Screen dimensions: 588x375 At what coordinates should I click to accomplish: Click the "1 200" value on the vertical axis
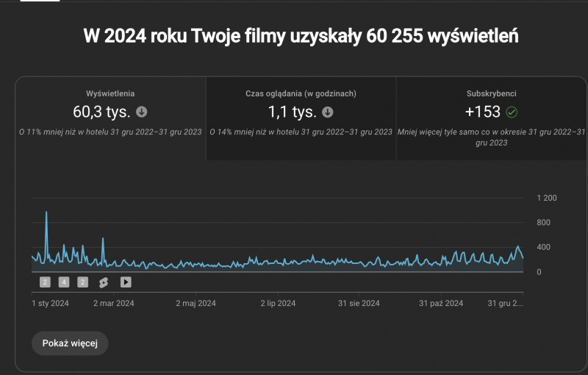pyautogui.click(x=548, y=199)
